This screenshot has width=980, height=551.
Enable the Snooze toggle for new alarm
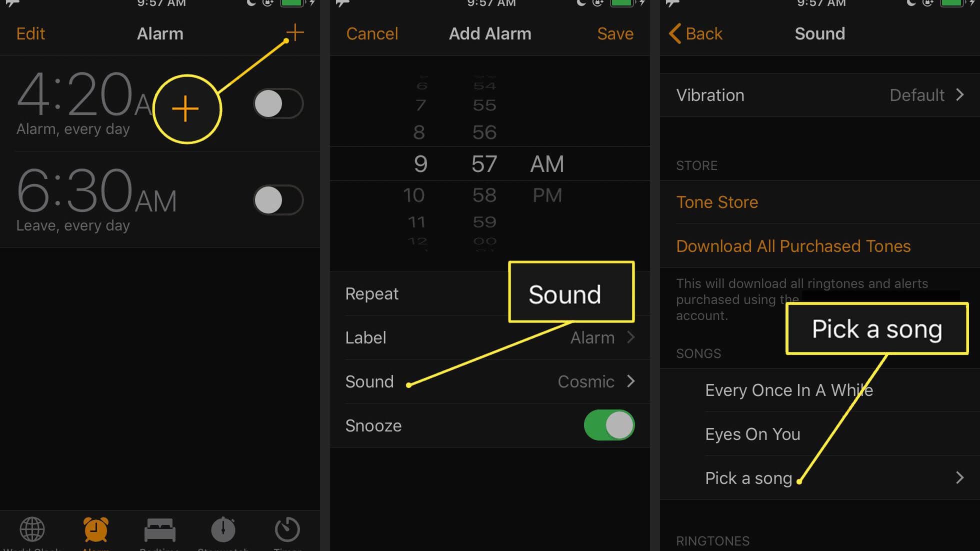pos(609,425)
